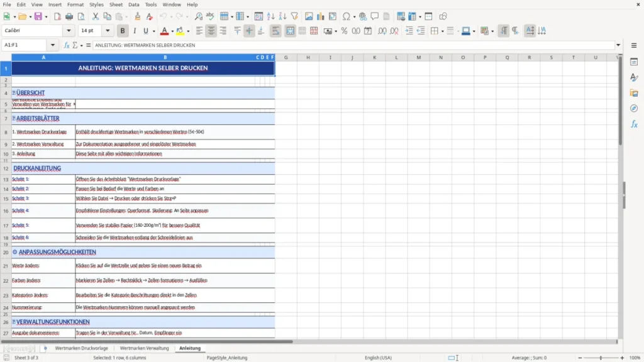Save the document
This screenshot has width=644, height=362.
tap(38, 16)
